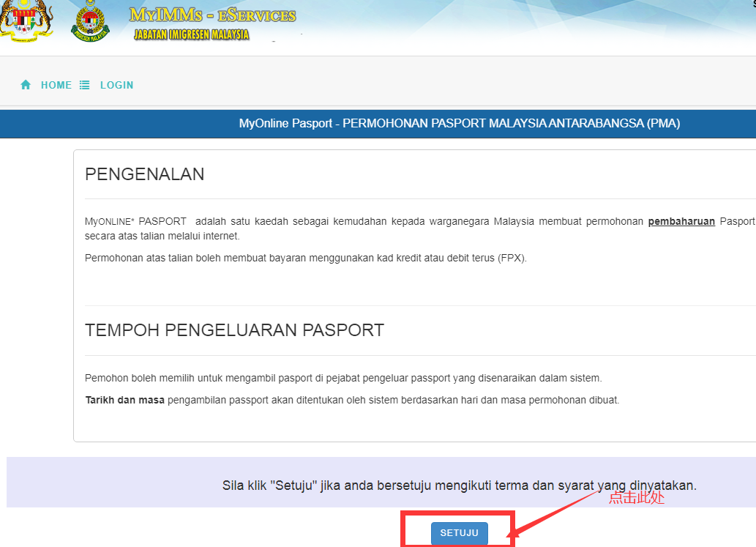Click the house icon beside HOME
Image resolution: width=756 pixels, height=547 pixels.
tap(26, 85)
